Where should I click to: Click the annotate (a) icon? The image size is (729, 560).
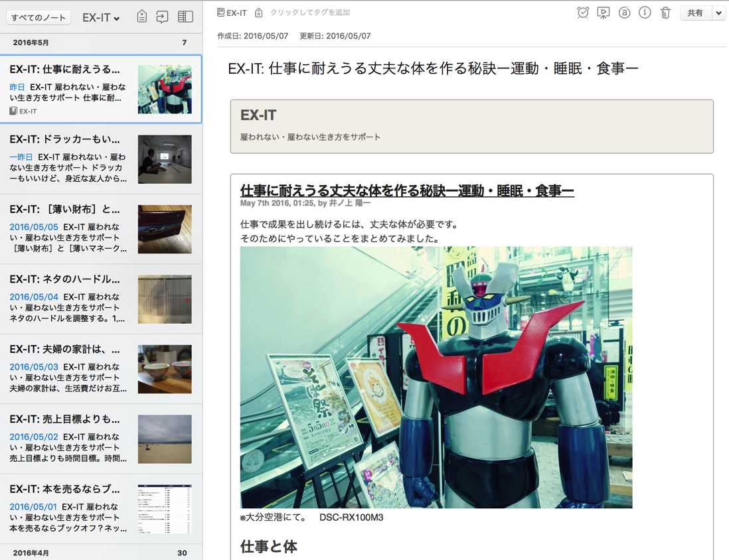click(x=624, y=13)
